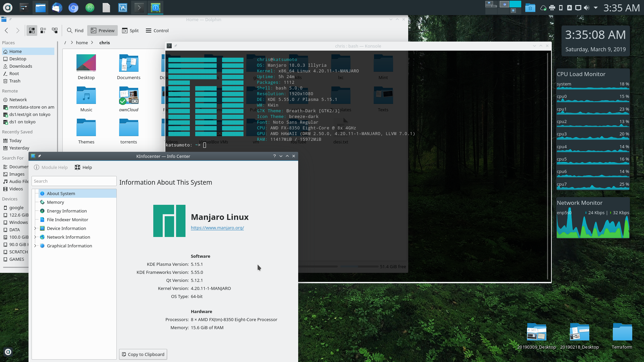
Task: Select File Indexer Monitor module
Action: click(77, 220)
